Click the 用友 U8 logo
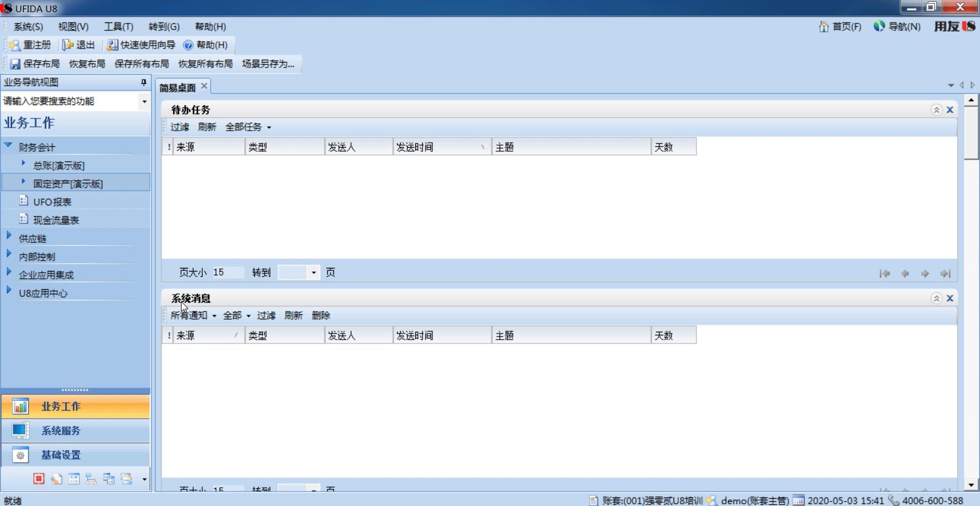This screenshot has width=980, height=506. pyautogui.click(x=954, y=26)
